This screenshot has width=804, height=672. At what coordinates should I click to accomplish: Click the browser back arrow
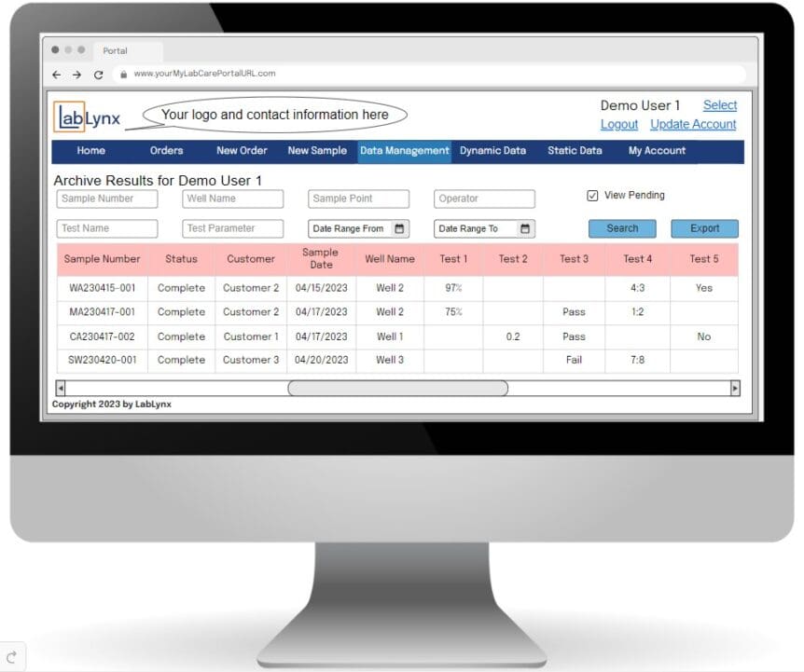click(56, 73)
